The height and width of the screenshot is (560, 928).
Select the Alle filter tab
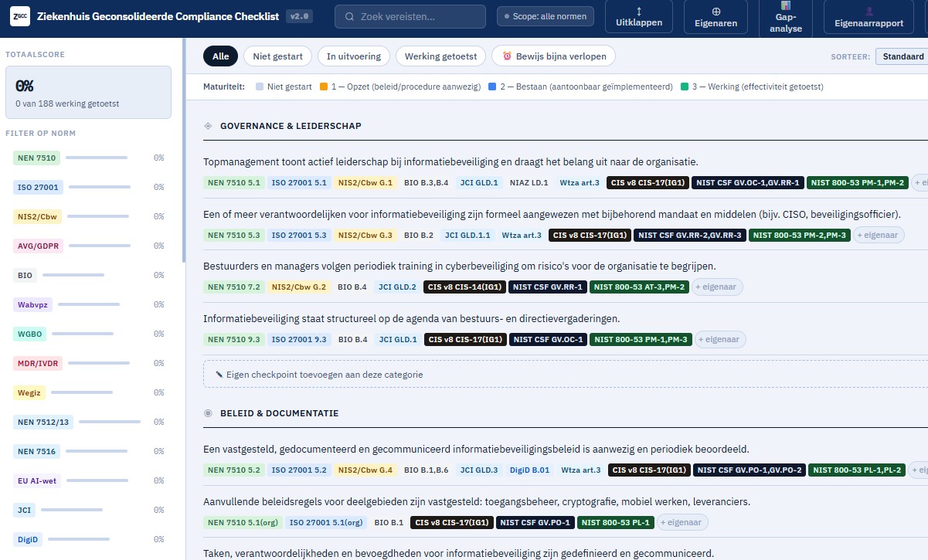pos(220,56)
